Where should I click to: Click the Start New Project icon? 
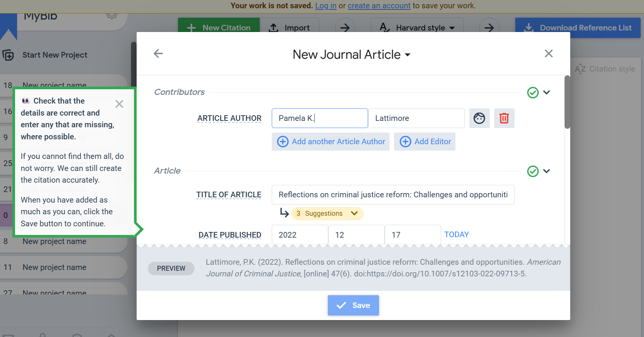(8, 55)
